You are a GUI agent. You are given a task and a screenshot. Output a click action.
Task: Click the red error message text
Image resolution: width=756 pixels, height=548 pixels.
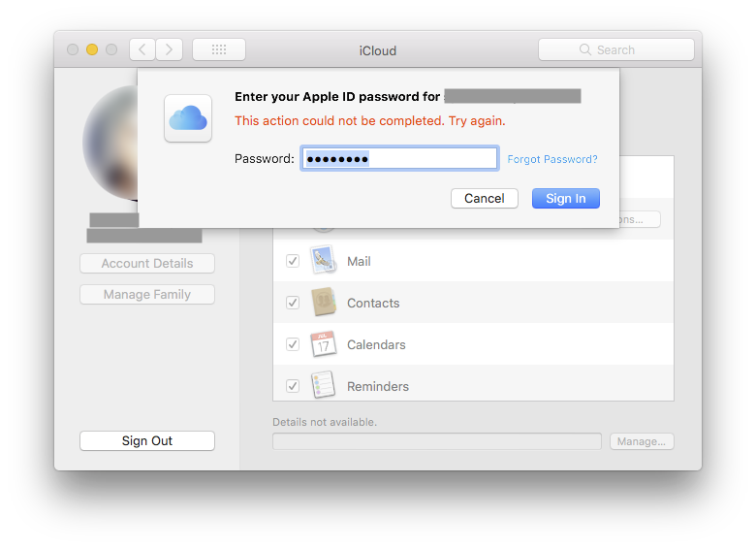[370, 120]
